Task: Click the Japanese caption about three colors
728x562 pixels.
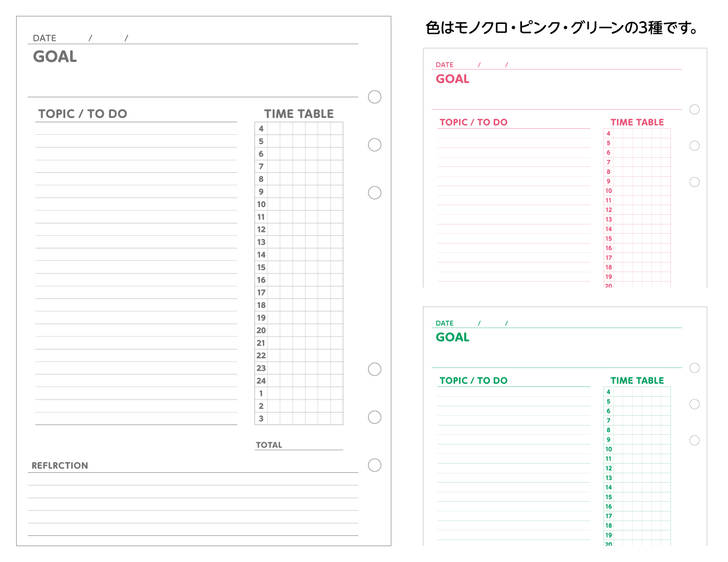Action: point(563,28)
